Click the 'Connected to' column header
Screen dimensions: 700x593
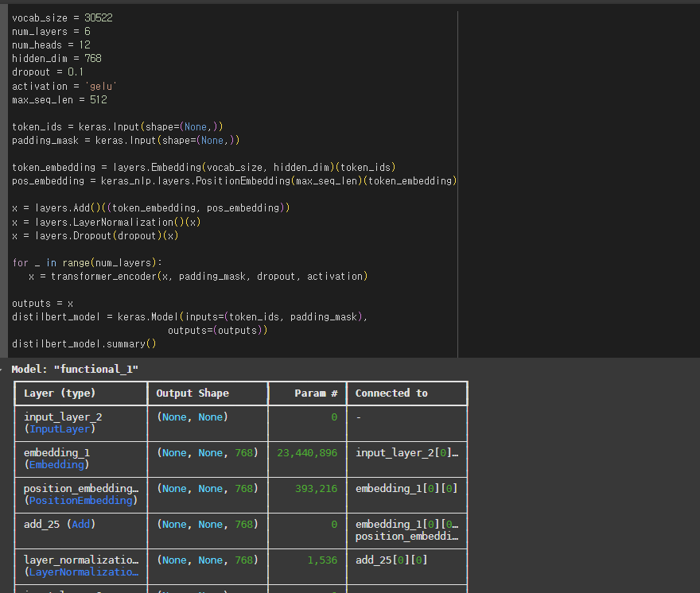391,393
